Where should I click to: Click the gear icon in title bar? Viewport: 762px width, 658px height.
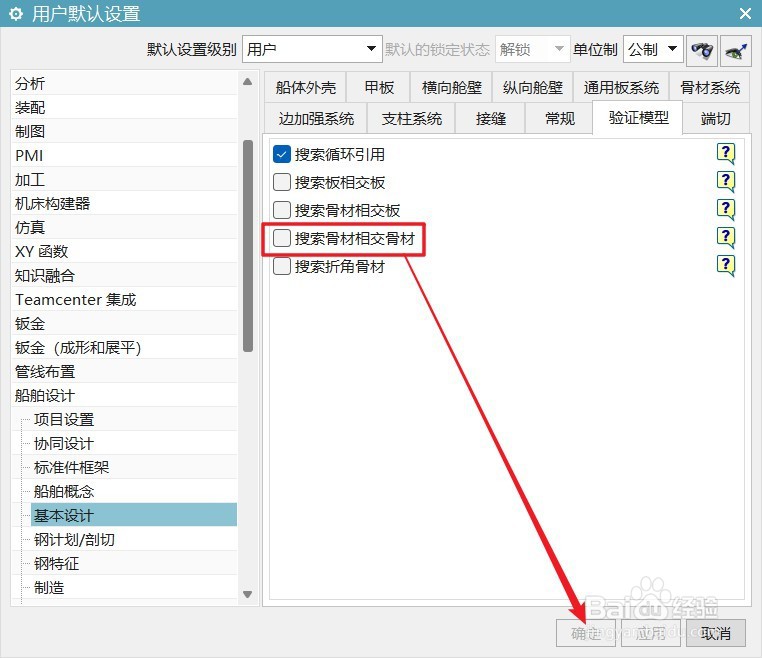[16, 14]
